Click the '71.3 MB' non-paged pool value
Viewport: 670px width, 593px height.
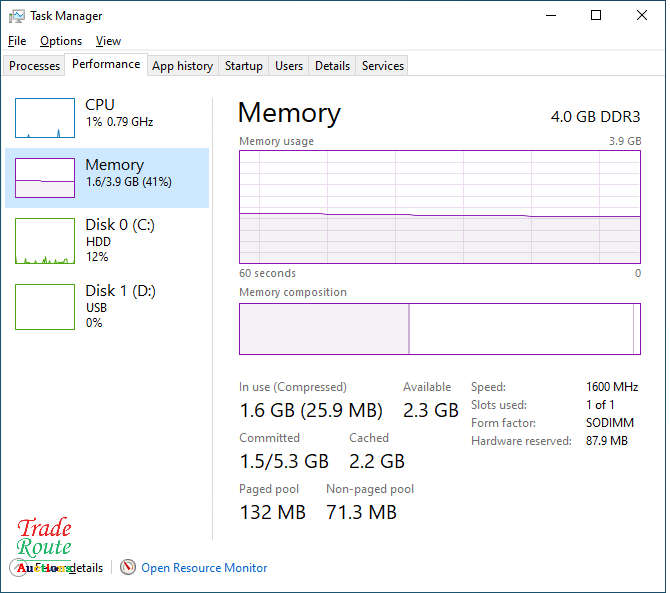pos(361,512)
